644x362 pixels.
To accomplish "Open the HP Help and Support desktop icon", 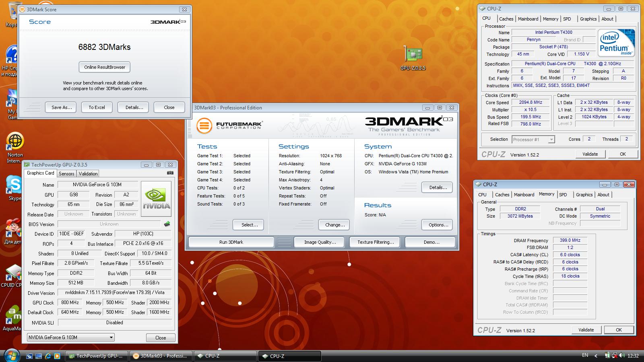I will click(x=10, y=61).
